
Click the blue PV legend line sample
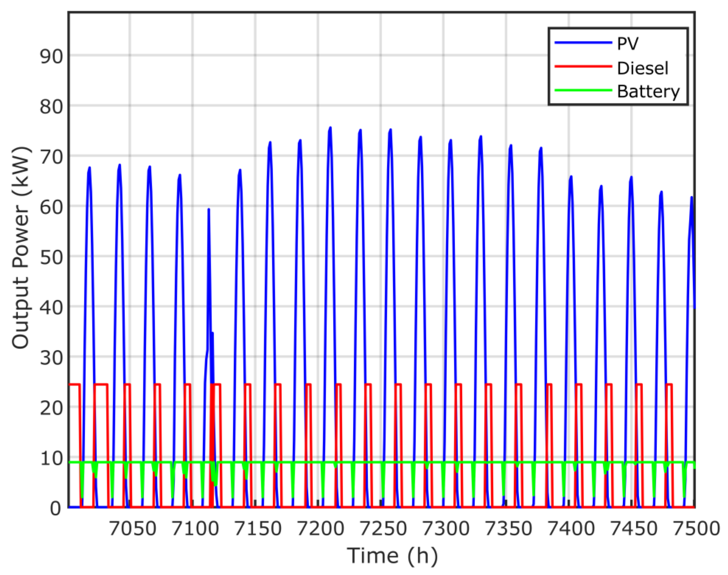click(x=583, y=43)
